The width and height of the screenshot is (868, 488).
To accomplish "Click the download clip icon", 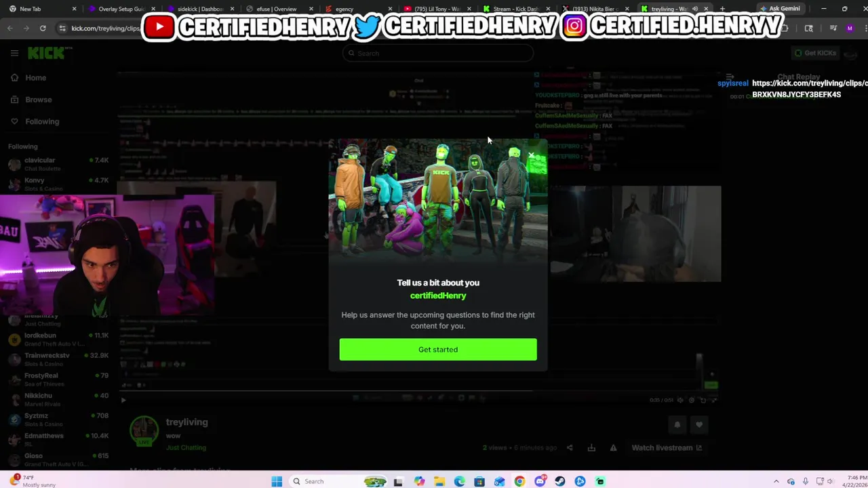I will (x=591, y=448).
